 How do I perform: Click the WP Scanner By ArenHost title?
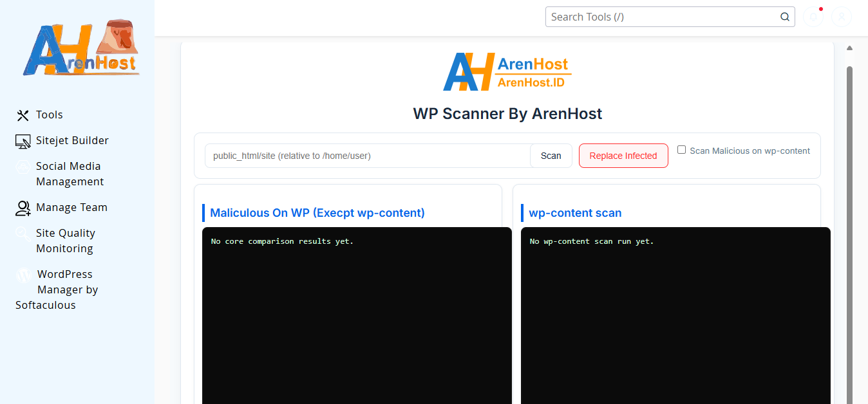coord(507,114)
